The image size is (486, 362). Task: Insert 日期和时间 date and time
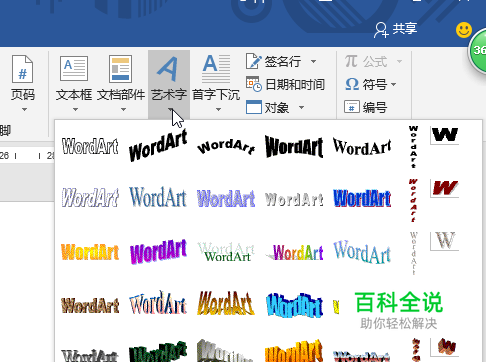(285, 84)
